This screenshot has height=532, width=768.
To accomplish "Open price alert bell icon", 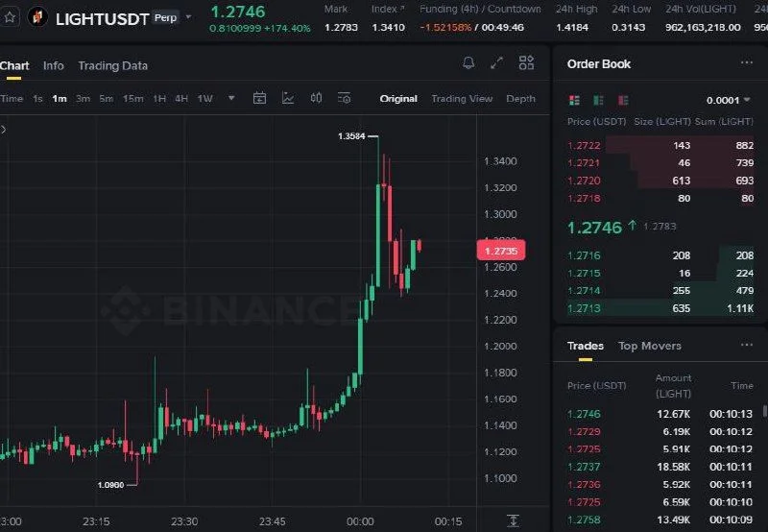I will coord(468,62).
